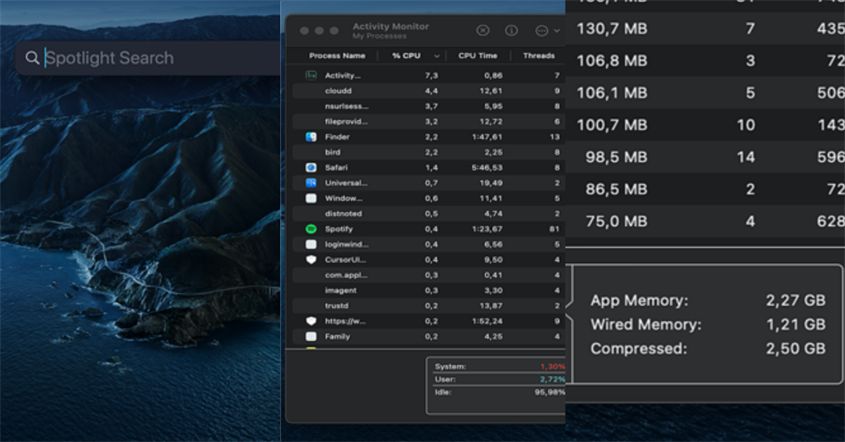The image size is (845, 442).
Task: Click the 130,7 MB memory value
Action: coord(612,29)
